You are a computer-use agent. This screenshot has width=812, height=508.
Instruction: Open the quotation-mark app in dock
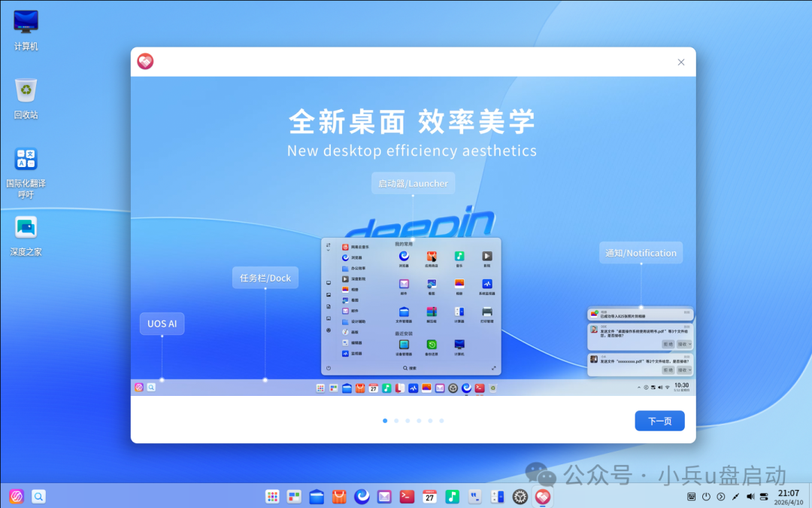pos(474,497)
